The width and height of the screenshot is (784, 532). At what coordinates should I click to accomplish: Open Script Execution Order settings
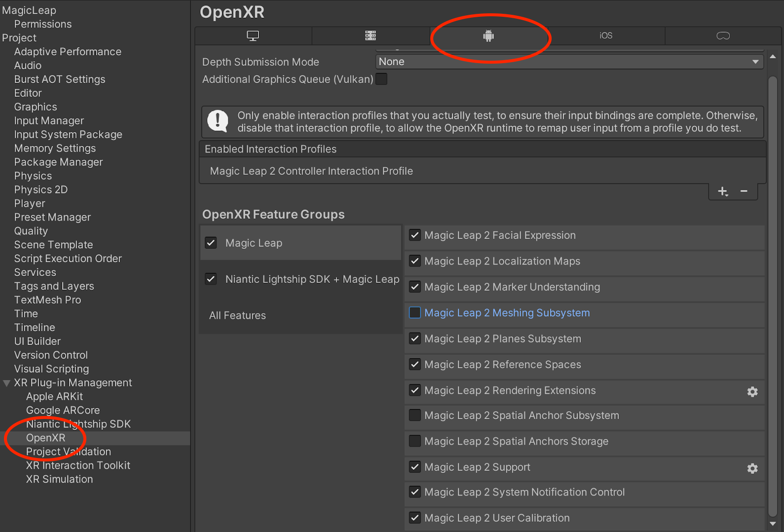(68, 259)
